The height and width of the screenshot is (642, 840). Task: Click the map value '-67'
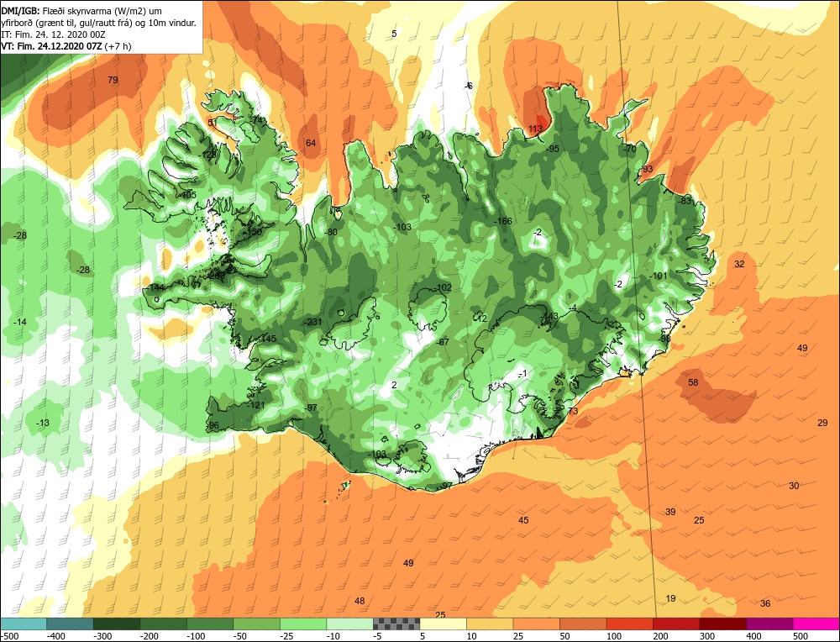click(442, 342)
